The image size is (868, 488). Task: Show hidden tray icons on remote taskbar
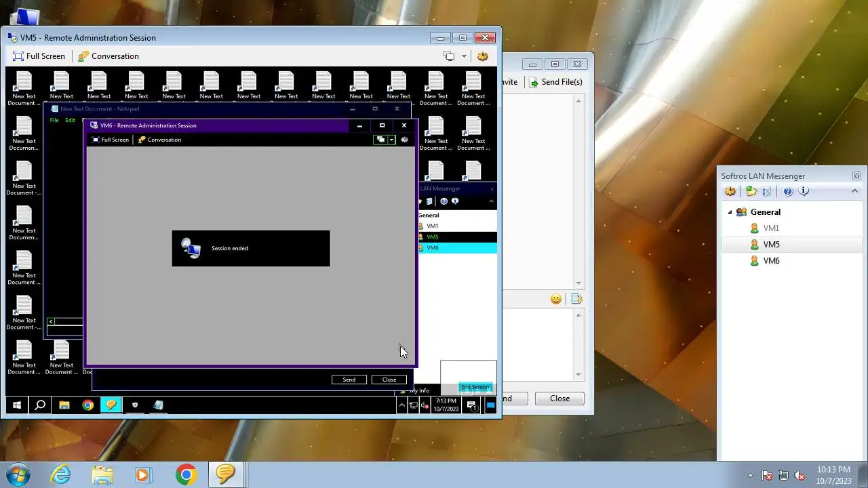[x=401, y=405]
